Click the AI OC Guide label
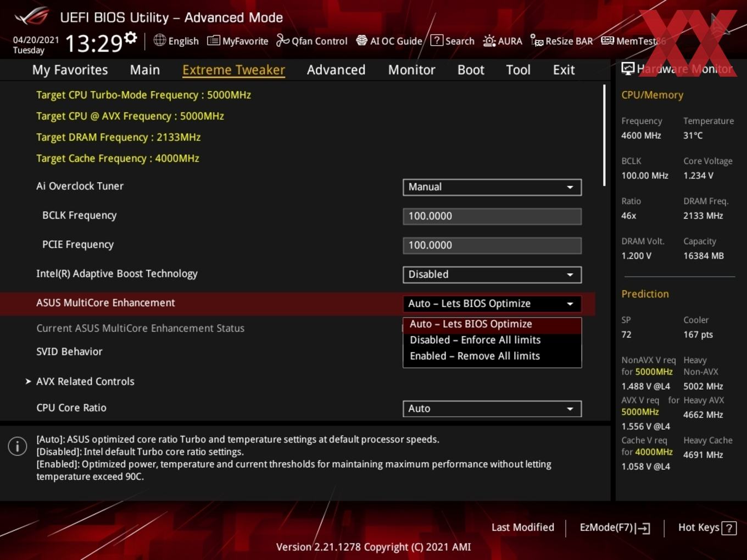The height and width of the screenshot is (560, 747). point(396,41)
